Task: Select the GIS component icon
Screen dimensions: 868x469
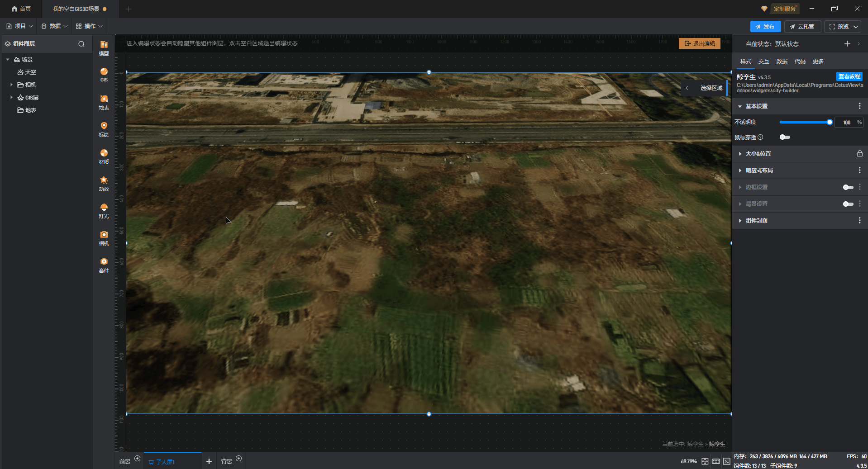Action: [x=104, y=74]
